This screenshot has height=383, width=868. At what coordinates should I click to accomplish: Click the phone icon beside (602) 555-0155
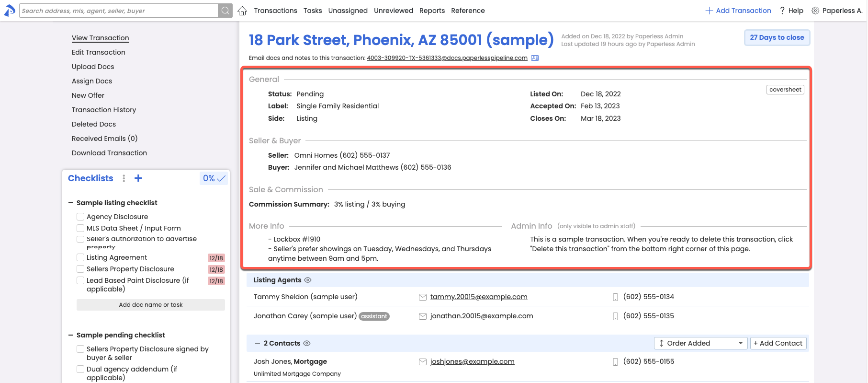click(x=616, y=362)
